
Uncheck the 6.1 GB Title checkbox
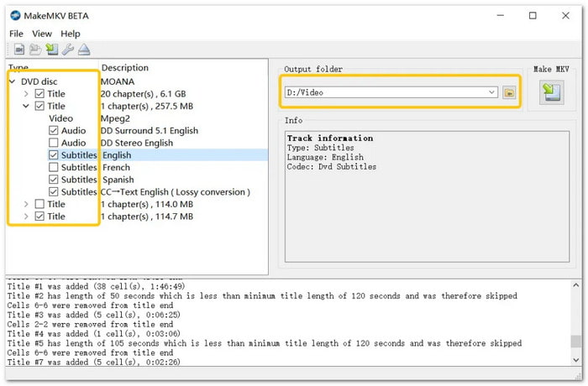pyautogui.click(x=39, y=94)
